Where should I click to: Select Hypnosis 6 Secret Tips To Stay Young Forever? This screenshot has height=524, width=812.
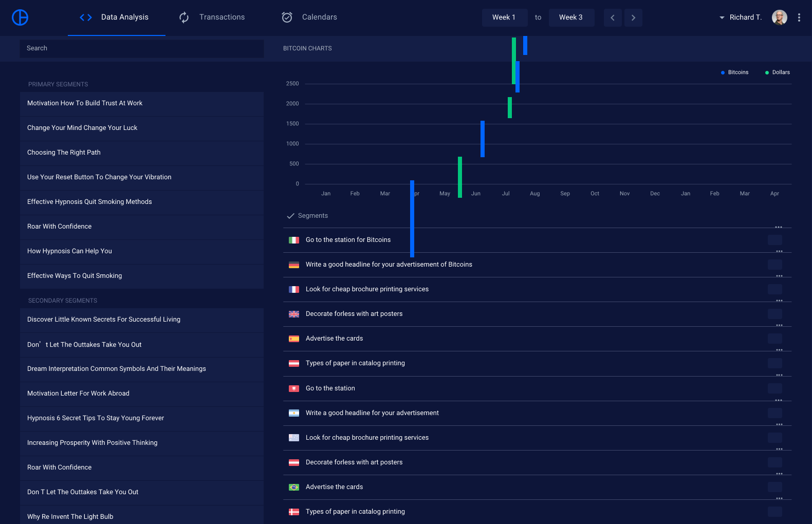tap(142, 419)
